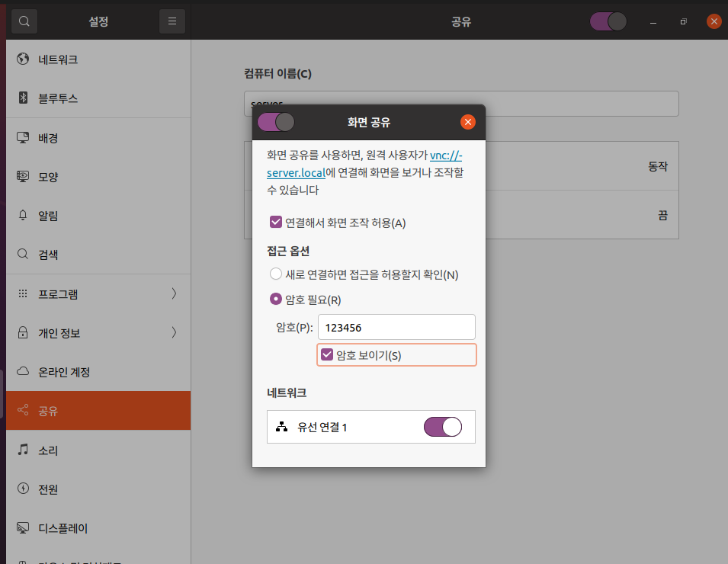The image size is (728, 564).
Task: Click the cloud icon beside 온라인 계정
Action: tap(23, 371)
